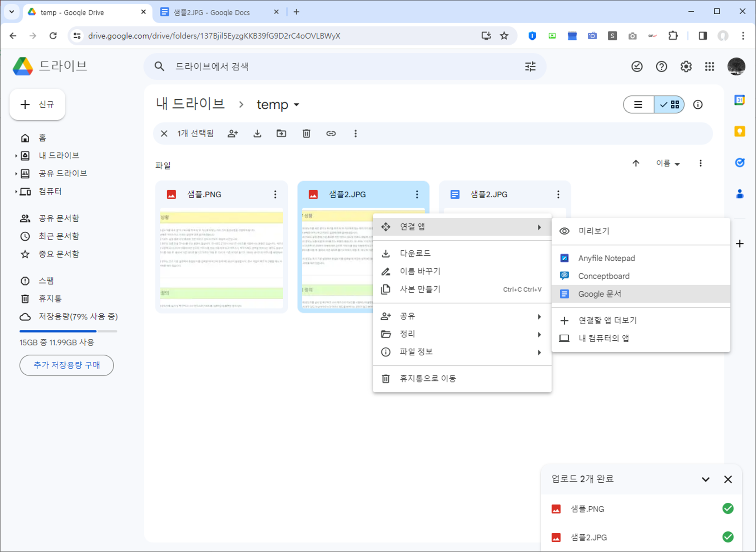Open the 이름 sort dropdown

pos(667,163)
